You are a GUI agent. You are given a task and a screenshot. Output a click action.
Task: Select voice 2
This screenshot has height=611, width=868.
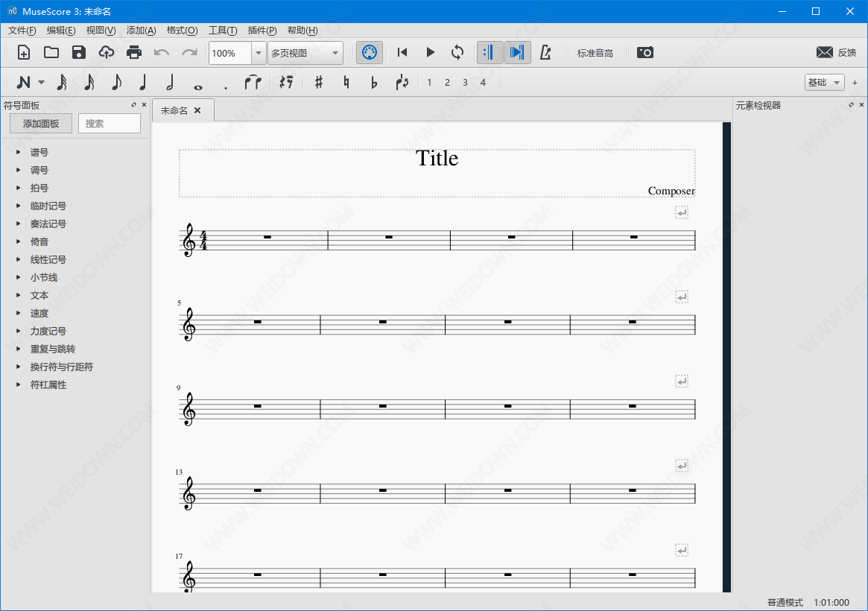point(447,83)
